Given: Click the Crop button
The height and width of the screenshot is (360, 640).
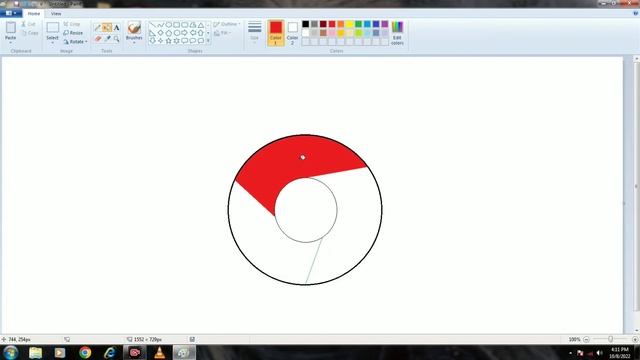Looking at the screenshot, I should 72,24.
